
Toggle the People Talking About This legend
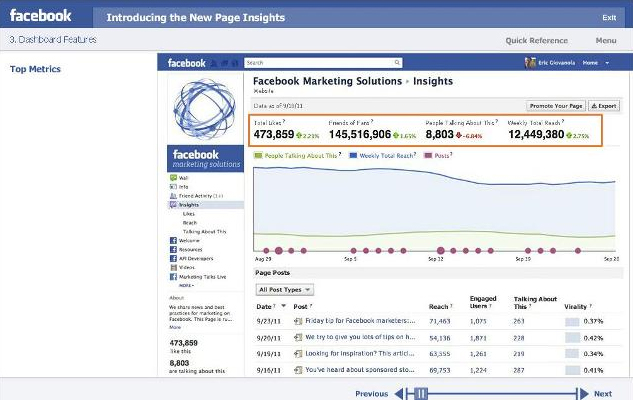258,156
